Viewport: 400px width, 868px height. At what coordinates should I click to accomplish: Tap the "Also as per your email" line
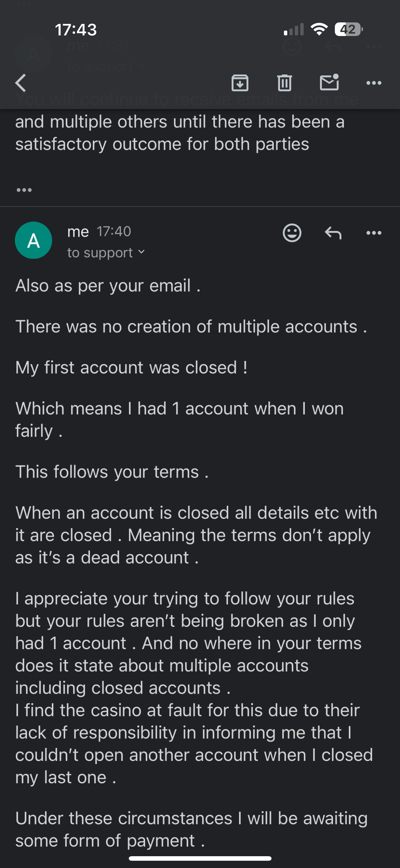108,286
